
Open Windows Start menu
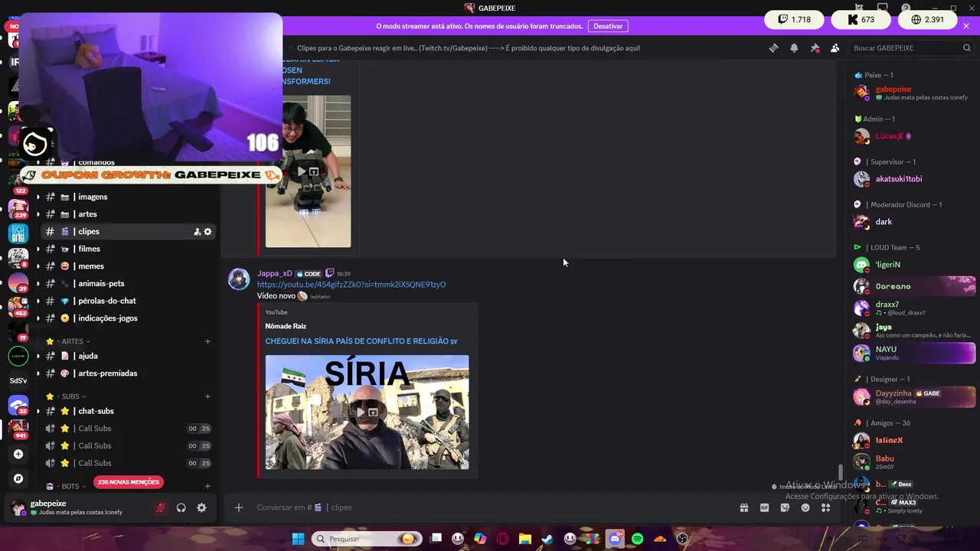pyautogui.click(x=298, y=539)
